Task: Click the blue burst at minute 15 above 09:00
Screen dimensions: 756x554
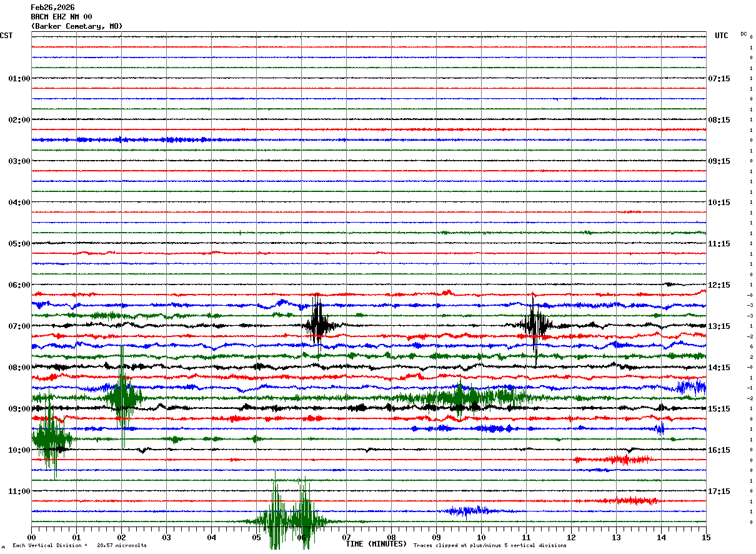Action: tap(691, 386)
